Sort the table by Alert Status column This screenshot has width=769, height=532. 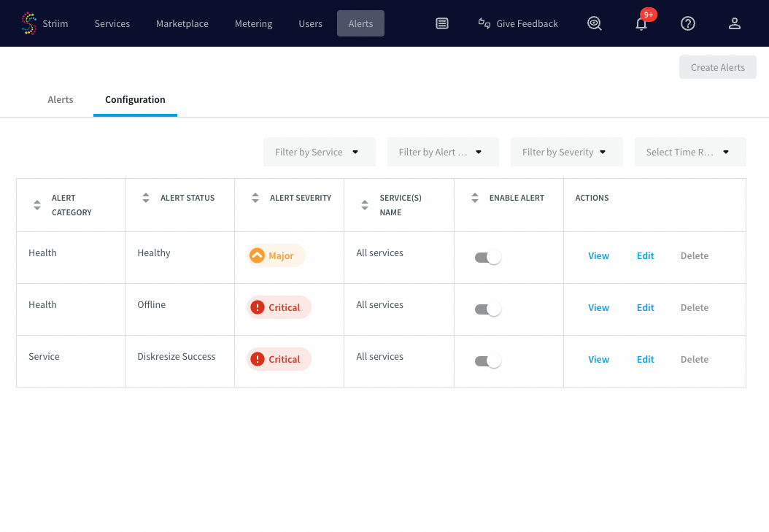click(x=146, y=197)
